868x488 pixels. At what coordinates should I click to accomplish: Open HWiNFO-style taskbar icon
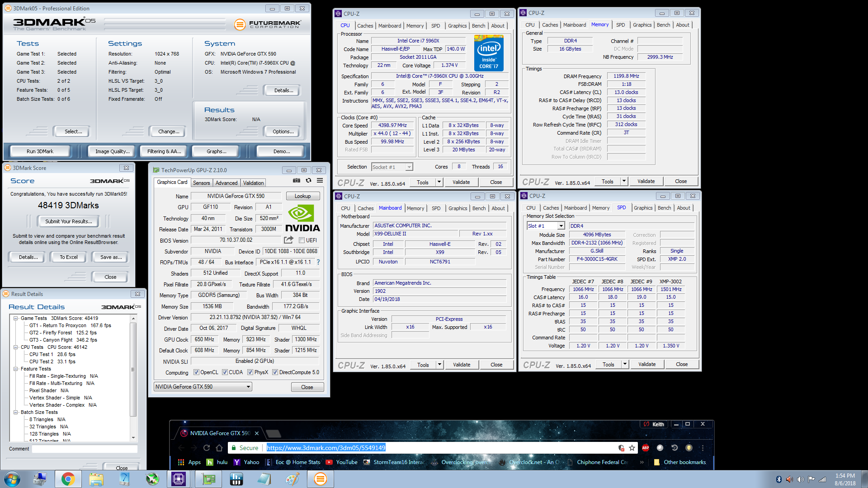(236, 479)
